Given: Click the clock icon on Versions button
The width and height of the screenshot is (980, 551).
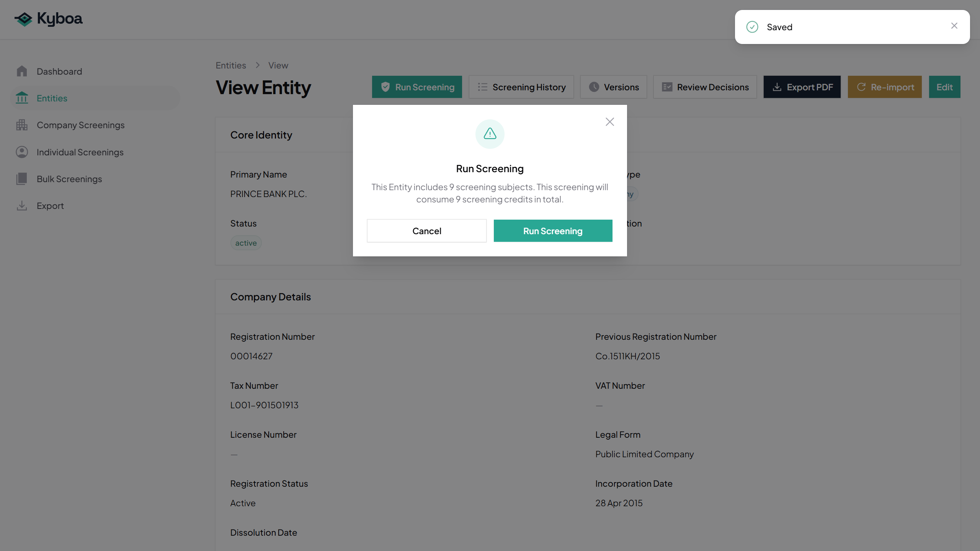Looking at the screenshot, I should tap(594, 87).
